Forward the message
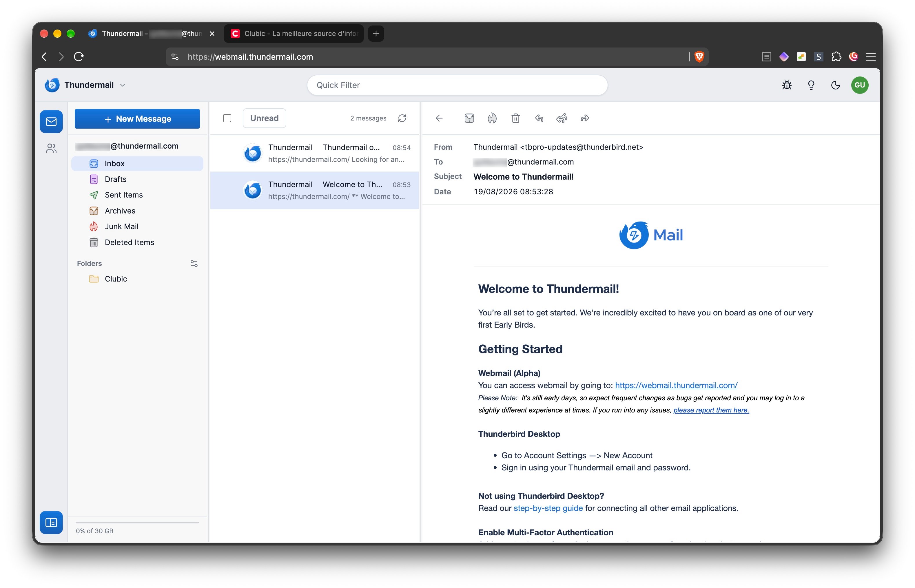 click(x=585, y=118)
